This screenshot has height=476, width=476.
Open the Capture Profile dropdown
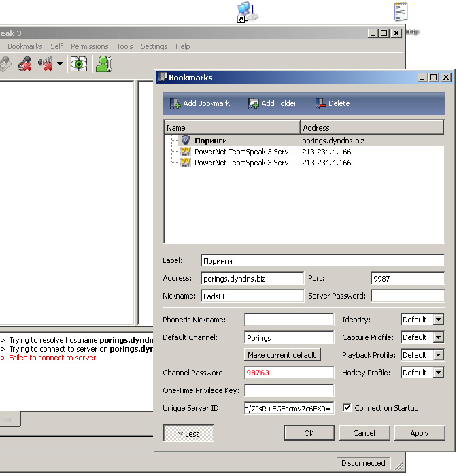[x=422, y=337]
